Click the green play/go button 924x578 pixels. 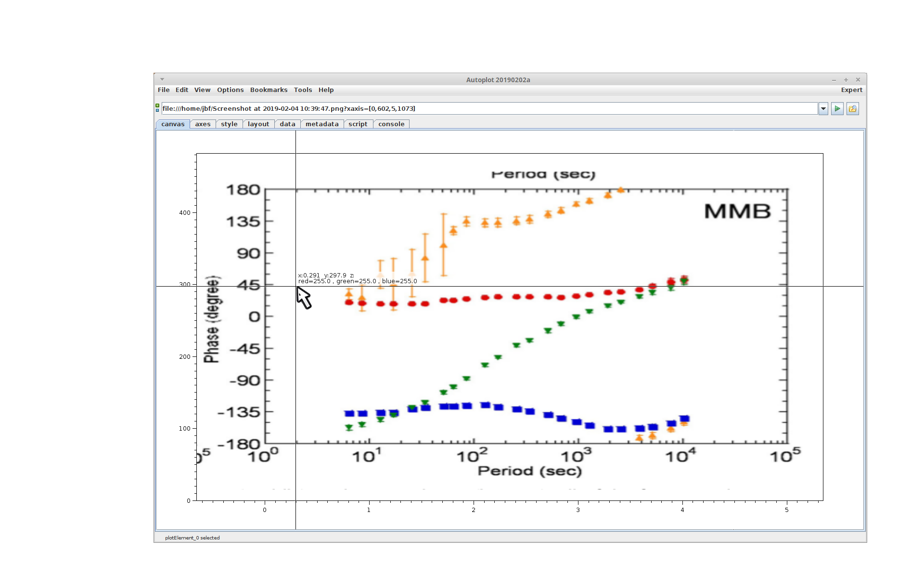(837, 109)
